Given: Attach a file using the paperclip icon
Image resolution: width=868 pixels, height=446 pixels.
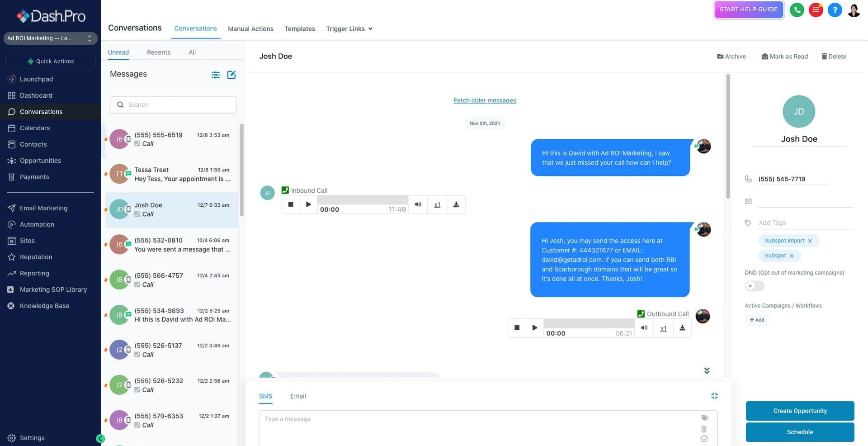Looking at the screenshot, I should 704,429.
